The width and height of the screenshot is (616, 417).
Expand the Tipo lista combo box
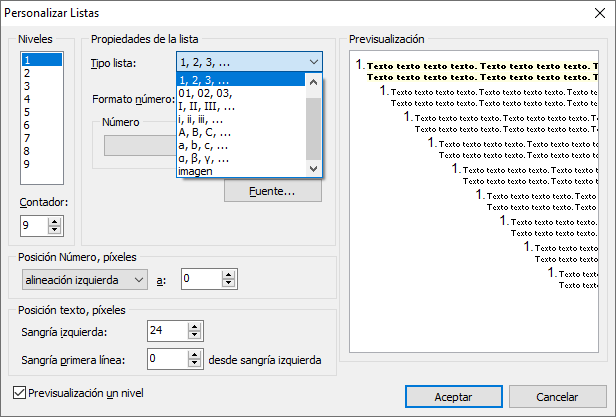(250, 63)
